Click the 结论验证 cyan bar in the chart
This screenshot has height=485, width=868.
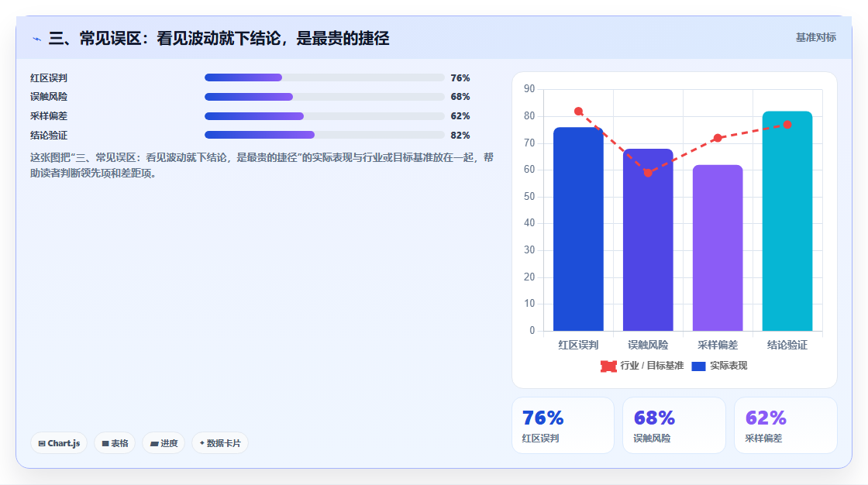787,222
